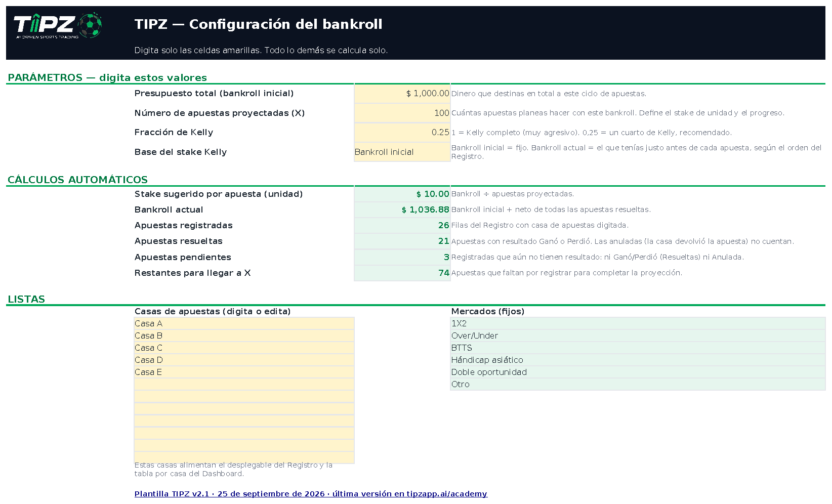The height and width of the screenshot is (504, 832).
Task: Open the Base del stake Kelly dropdown cell
Action: pos(402,152)
